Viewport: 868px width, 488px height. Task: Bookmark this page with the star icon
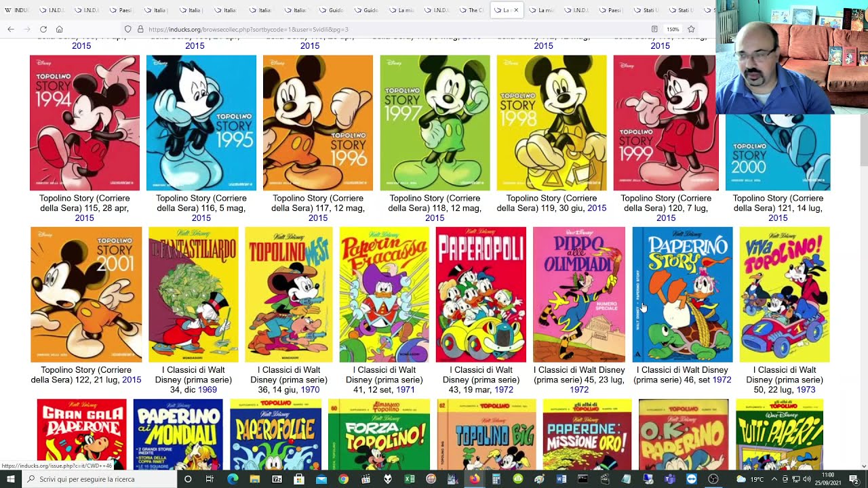[x=691, y=29]
